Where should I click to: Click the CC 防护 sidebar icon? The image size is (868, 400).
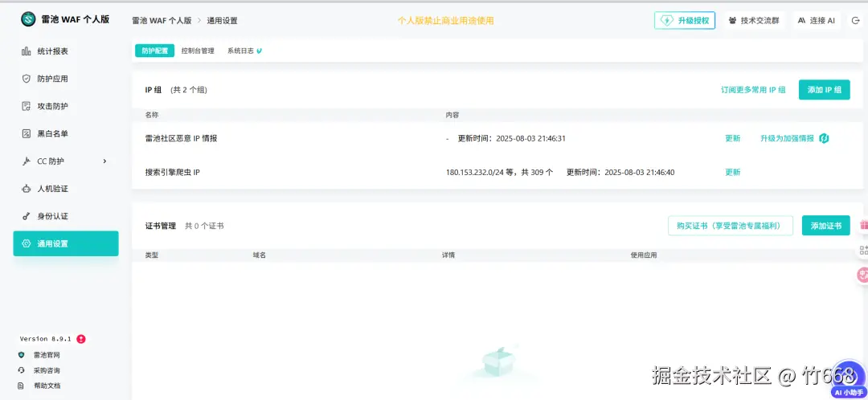click(26, 161)
